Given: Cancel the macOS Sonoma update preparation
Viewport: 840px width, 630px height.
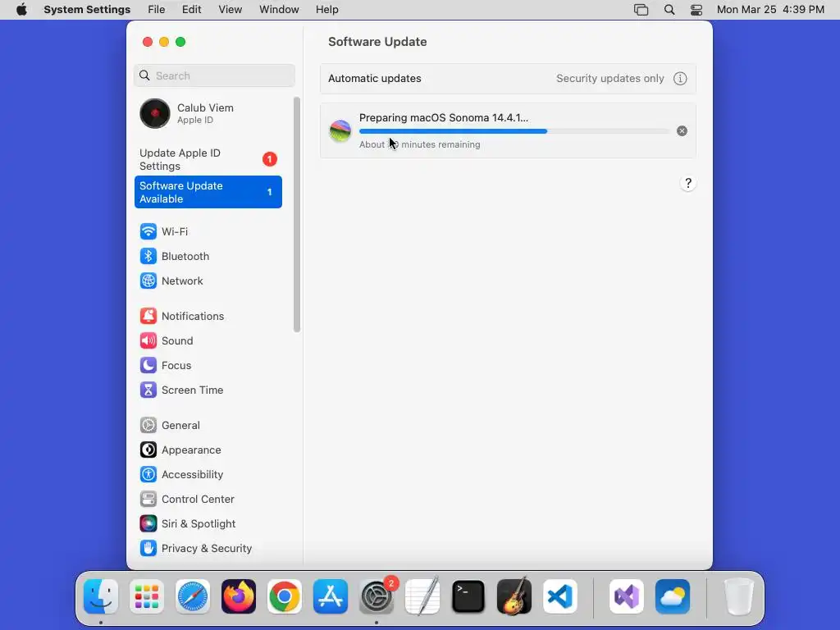Looking at the screenshot, I should [x=682, y=130].
